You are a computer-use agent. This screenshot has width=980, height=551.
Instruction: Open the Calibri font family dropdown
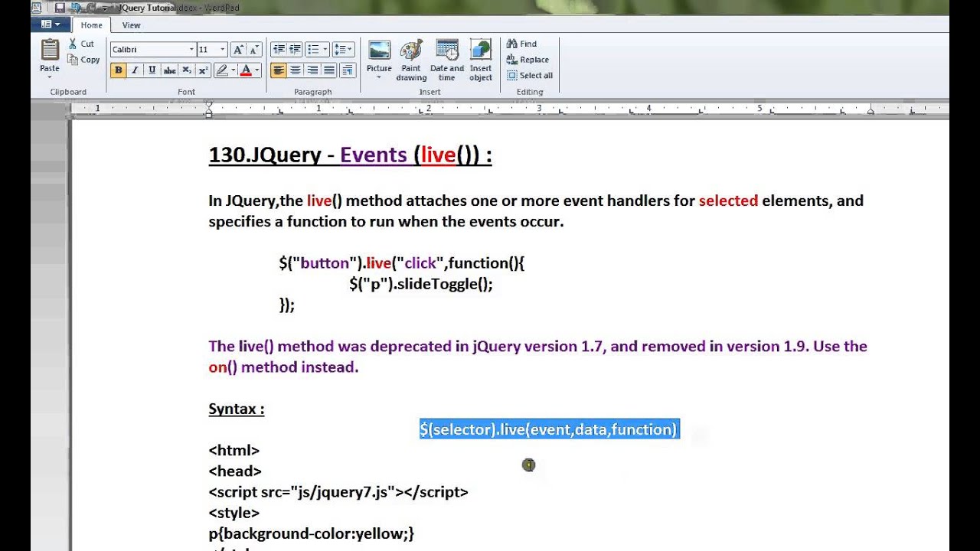pyautogui.click(x=191, y=50)
